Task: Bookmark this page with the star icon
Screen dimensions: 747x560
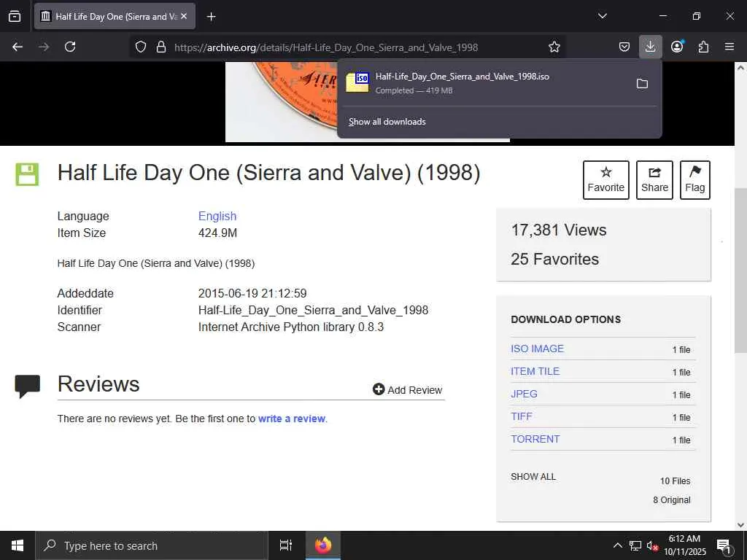Action: (x=554, y=47)
